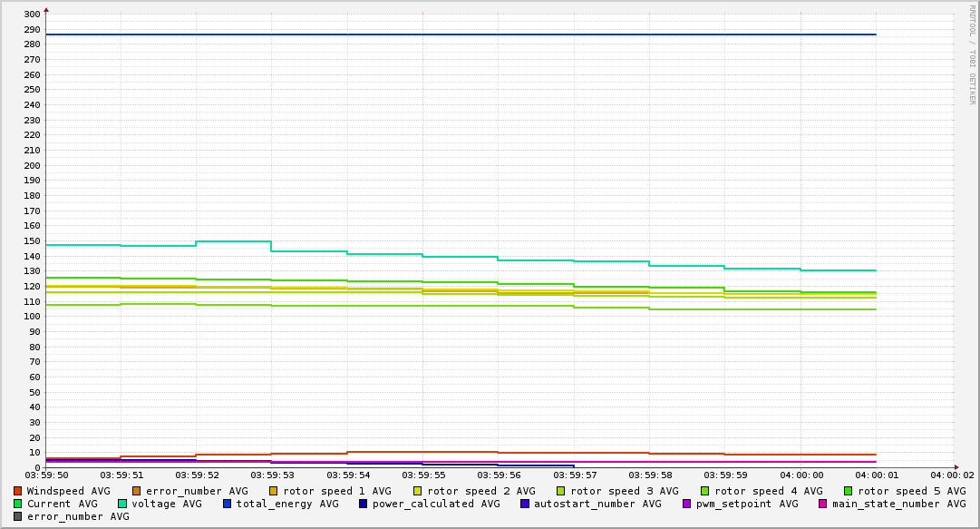Image resolution: width=980 pixels, height=529 pixels.
Task: Click the 04:00:00 time axis label
Action: [802, 475]
